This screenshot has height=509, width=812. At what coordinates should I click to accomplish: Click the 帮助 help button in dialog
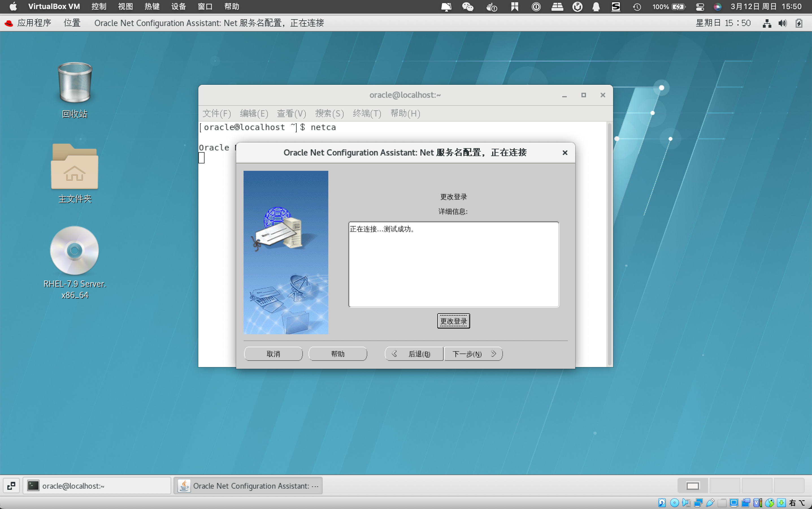coord(338,354)
